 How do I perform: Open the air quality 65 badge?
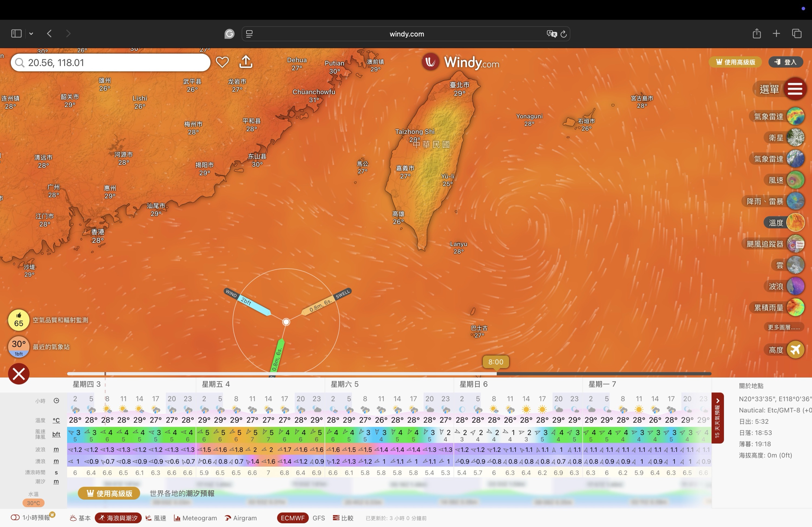[19, 320]
